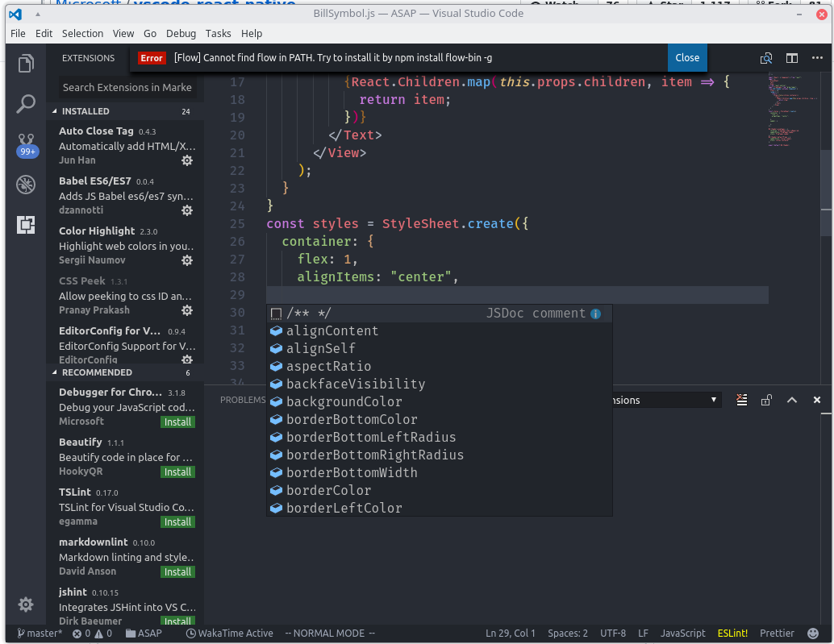This screenshot has width=834, height=644.
Task: Choose borderBottomColor from the suggestion list
Action: pyautogui.click(x=440, y=419)
